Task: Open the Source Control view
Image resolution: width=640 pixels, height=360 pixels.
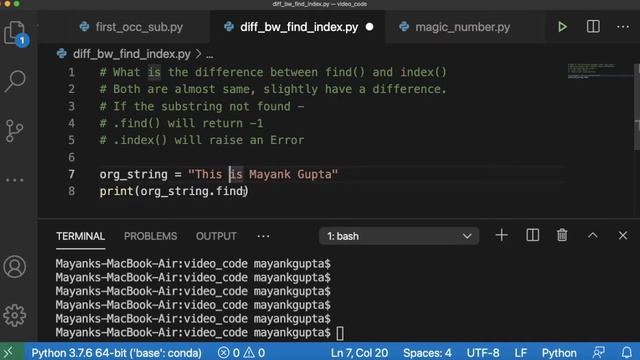Action: tap(15, 131)
